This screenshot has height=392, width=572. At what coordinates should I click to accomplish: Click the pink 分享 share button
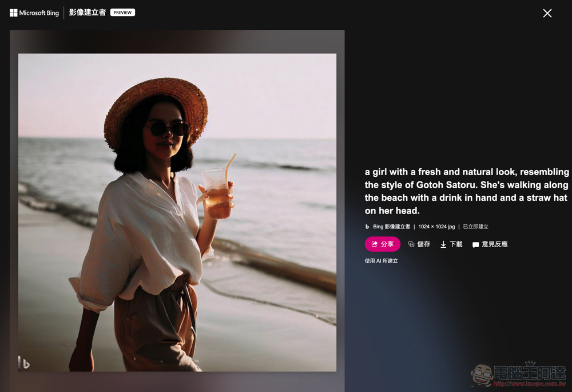pos(382,244)
